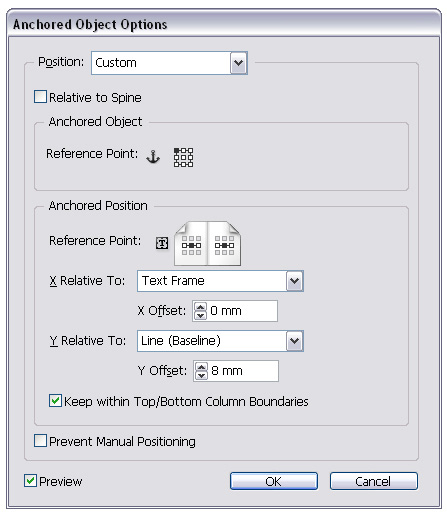This screenshot has width=447, height=515.
Task: Open the Position dropdown set to Custom
Action: point(169,63)
